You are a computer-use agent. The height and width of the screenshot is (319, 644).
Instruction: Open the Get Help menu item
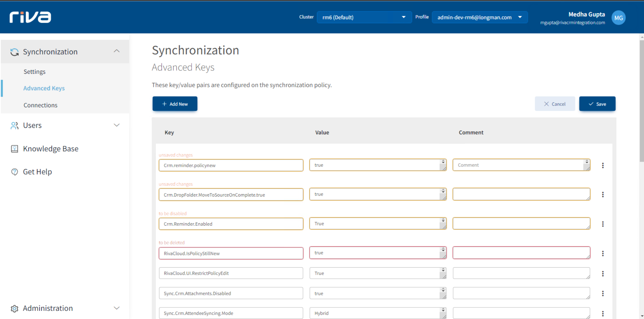(38, 172)
